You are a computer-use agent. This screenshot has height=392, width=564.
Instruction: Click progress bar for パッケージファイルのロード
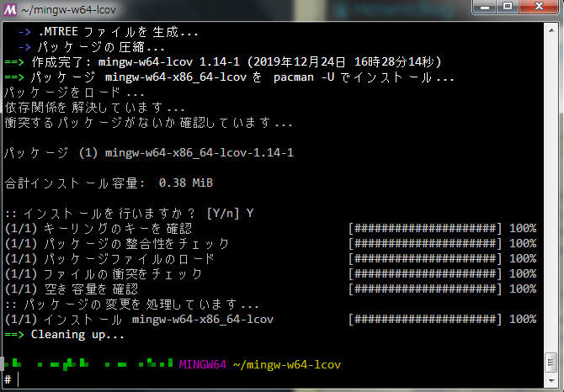(425, 259)
